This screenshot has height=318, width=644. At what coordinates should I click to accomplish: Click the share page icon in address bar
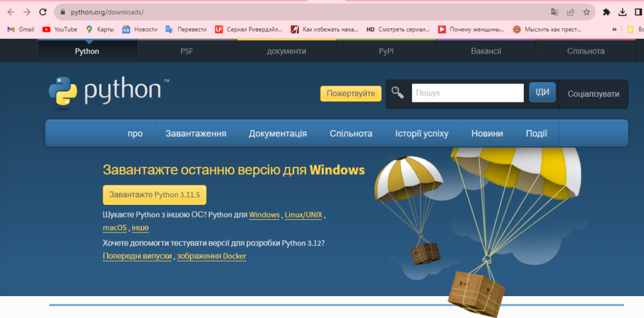click(570, 12)
